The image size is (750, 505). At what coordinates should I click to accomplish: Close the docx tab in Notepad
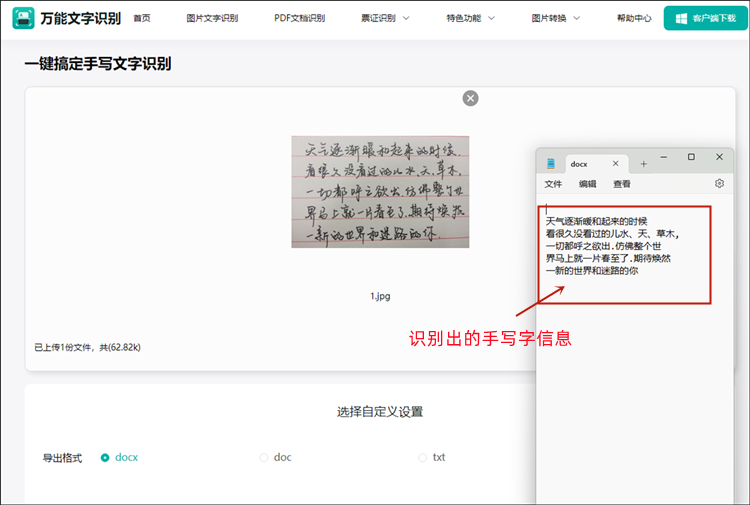pos(615,163)
